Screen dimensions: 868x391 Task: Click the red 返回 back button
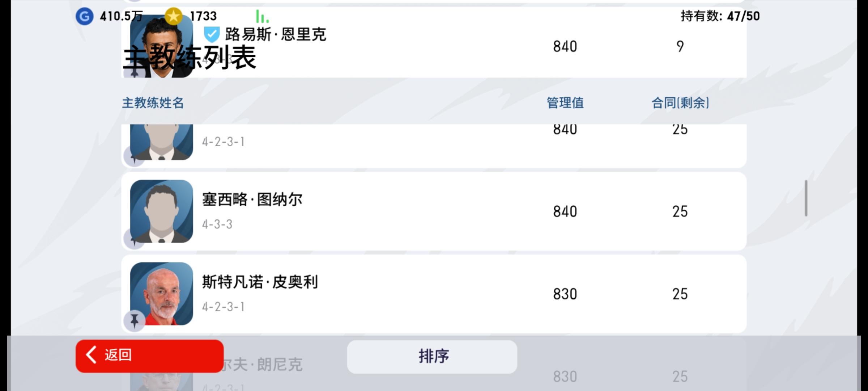pos(150,356)
